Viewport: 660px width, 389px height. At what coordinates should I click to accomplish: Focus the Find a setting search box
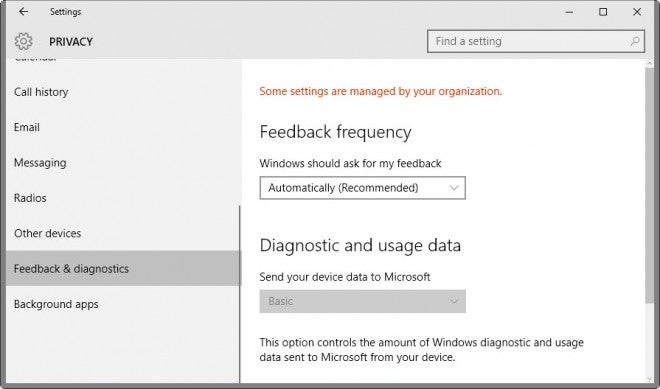click(535, 41)
